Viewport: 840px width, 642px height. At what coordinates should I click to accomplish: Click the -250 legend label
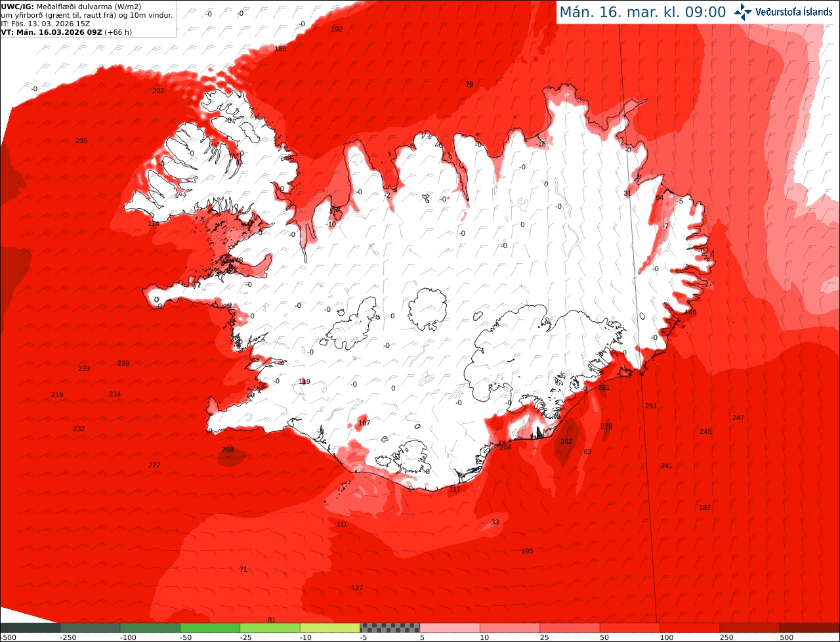click(68, 637)
